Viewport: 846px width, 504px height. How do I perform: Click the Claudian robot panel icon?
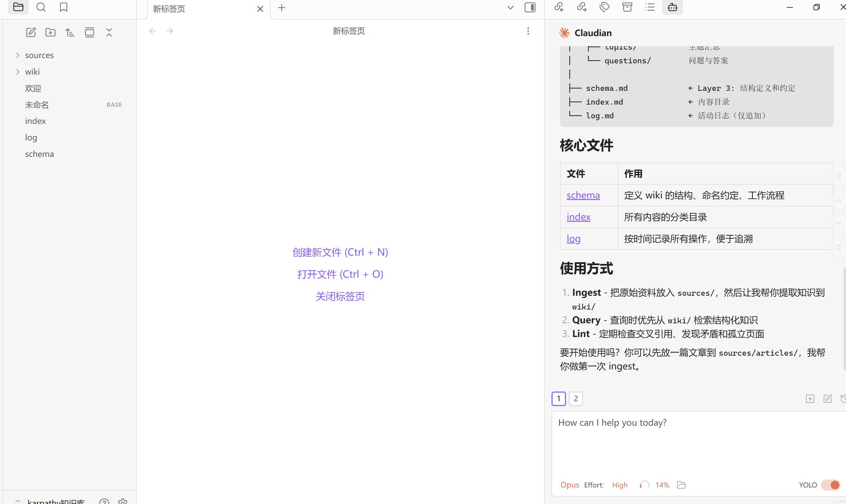pyautogui.click(x=672, y=7)
